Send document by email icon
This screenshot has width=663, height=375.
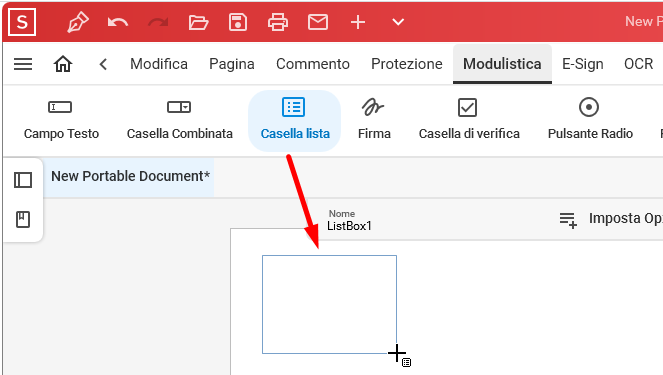click(x=318, y=22)
